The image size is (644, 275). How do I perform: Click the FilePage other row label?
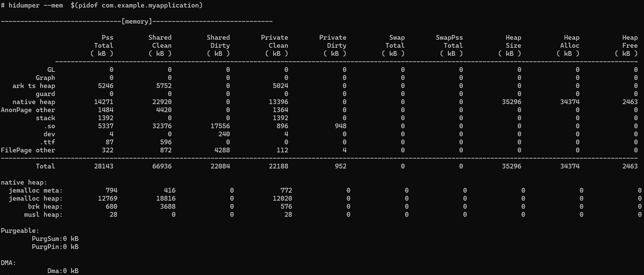[x=28, y=150]
